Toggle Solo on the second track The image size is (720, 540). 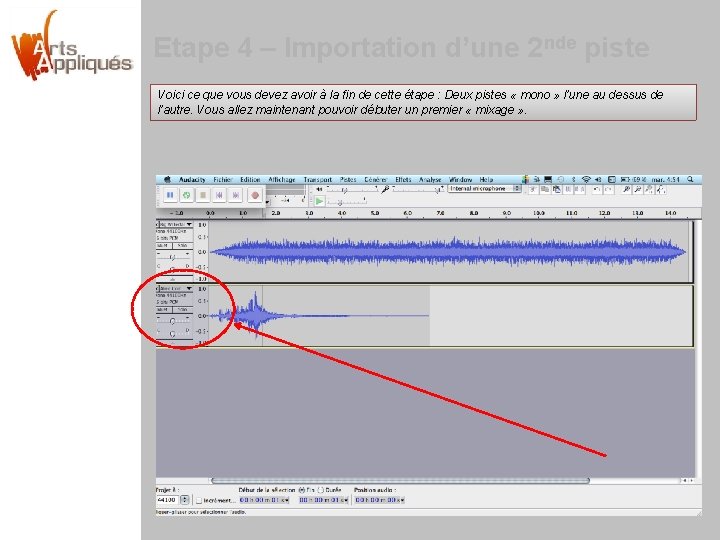tap(183, 310)
